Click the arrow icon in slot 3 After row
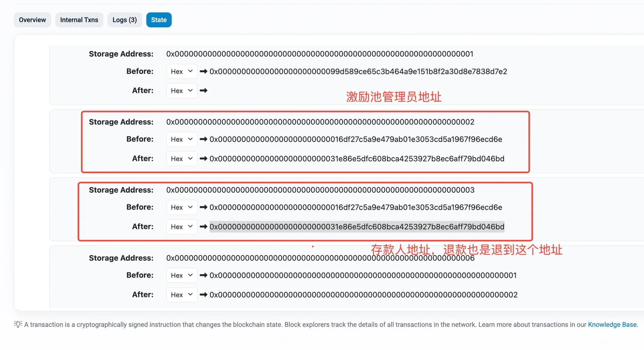The image size is (644, 350). click(x=203, y=227)
